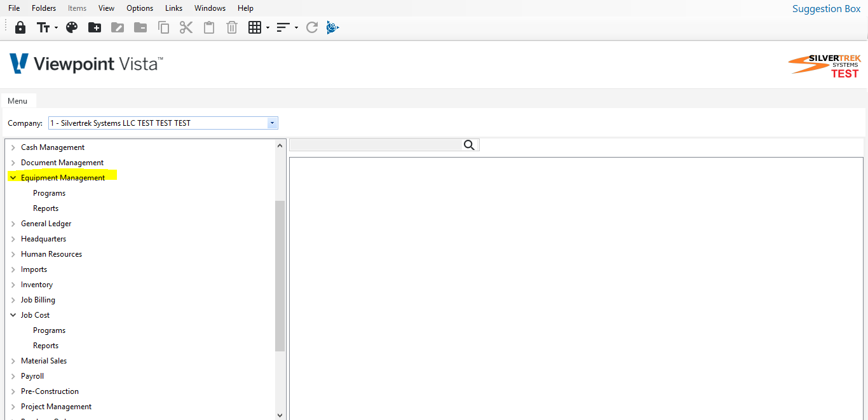Screen dimensions: 868x420
Task: Open dropdown arrow beside font size tool
Action: [x=56, y=28]
